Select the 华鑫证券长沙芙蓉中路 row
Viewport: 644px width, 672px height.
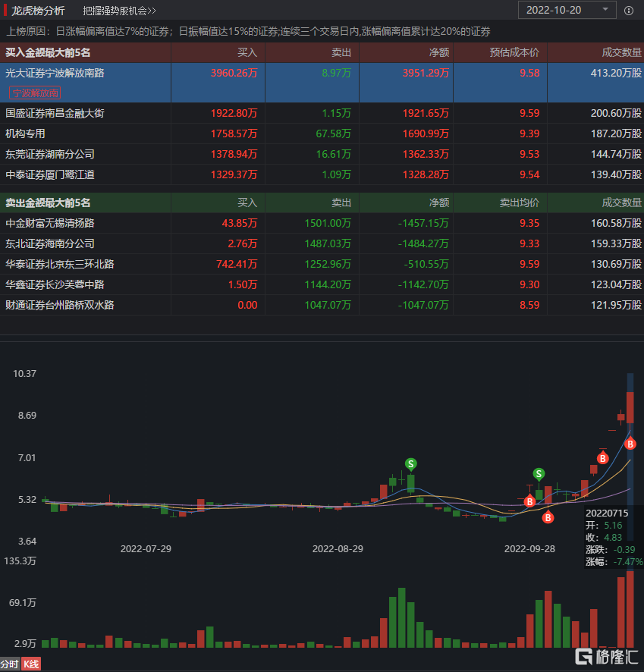322,285
